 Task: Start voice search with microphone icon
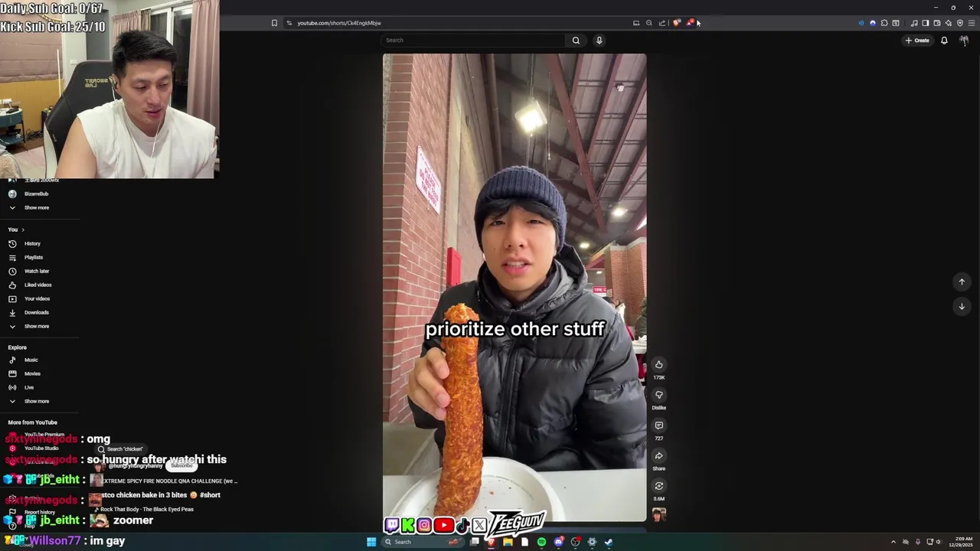click(x=599, y=41)
